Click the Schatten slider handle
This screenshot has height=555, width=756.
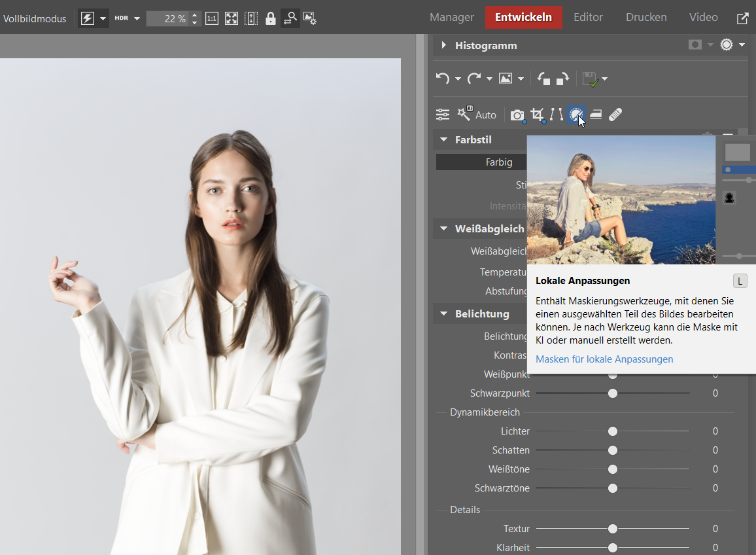pyautogui.click(x=613, y=450)
